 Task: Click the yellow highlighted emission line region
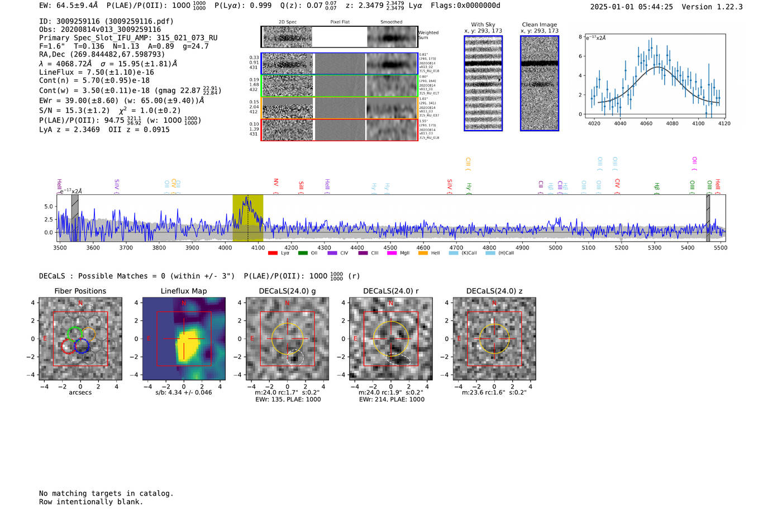(247, 218)
